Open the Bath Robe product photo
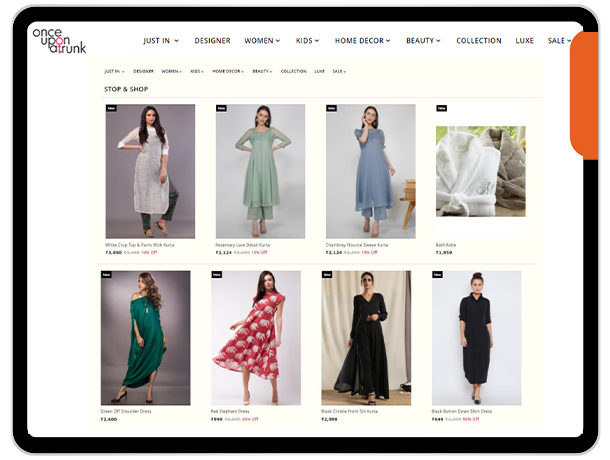Image resolution: width=610 pixels, height=460 pixels. pos(480,171)
